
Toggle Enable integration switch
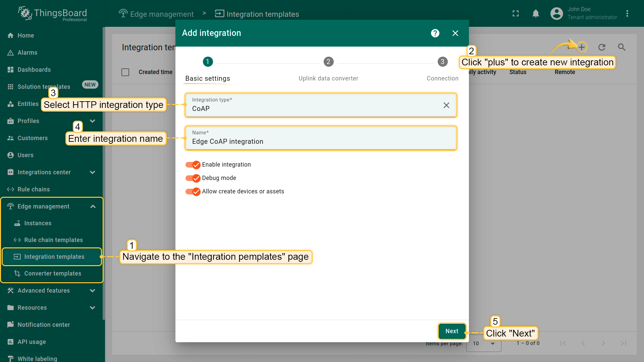(193, 165)
